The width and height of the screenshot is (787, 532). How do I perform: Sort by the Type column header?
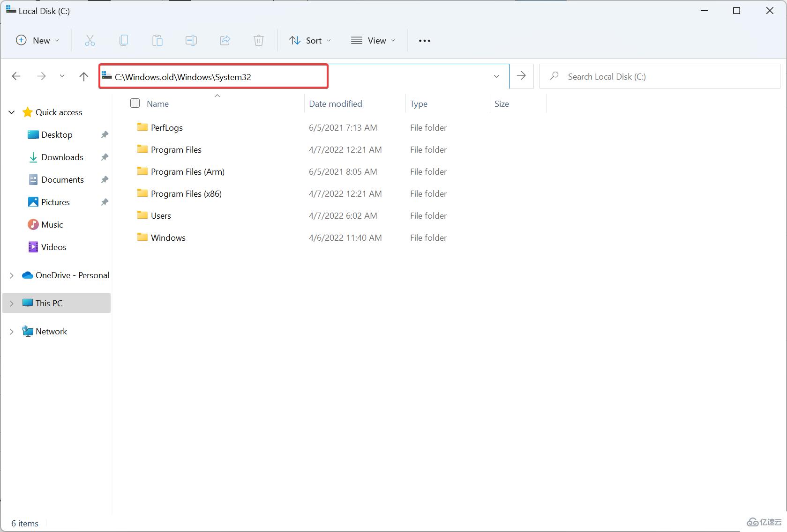click(419, 104)
